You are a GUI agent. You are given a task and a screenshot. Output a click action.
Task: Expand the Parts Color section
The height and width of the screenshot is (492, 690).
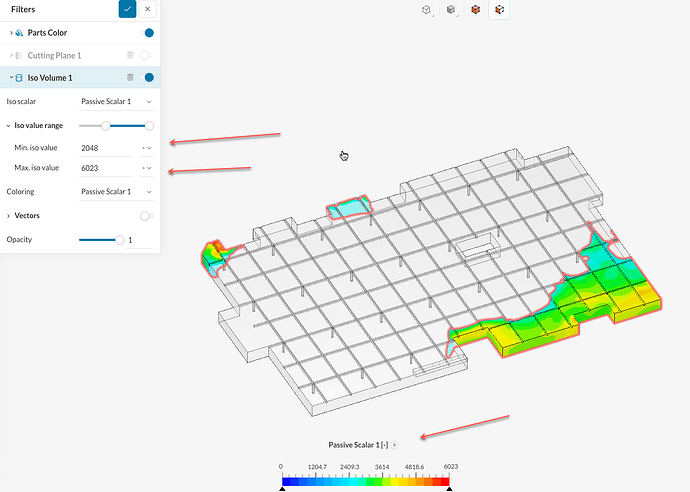pos(11,33)
